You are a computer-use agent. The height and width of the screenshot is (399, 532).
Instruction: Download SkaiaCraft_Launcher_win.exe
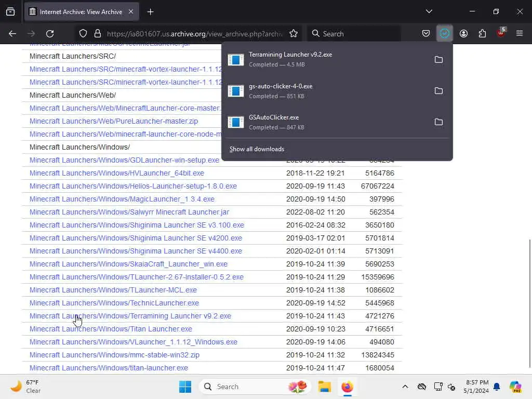tap(129, 264)
